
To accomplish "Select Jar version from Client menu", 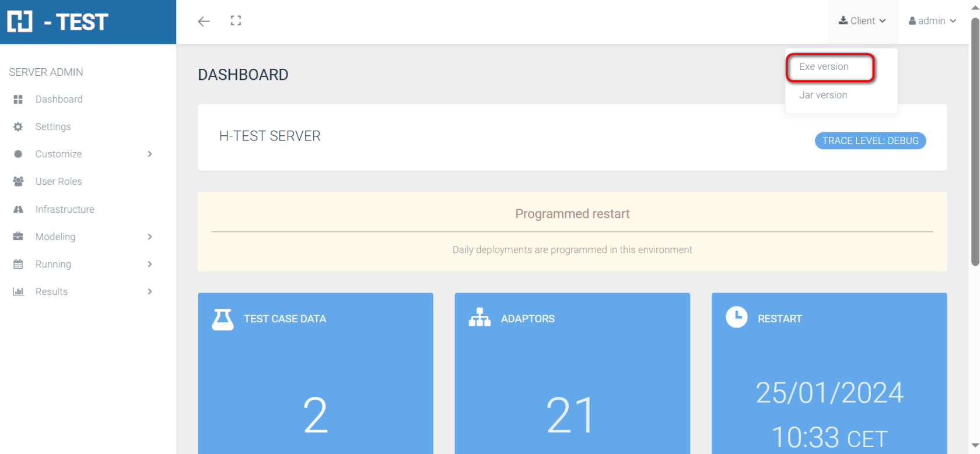I will click(x=823, y=95).
